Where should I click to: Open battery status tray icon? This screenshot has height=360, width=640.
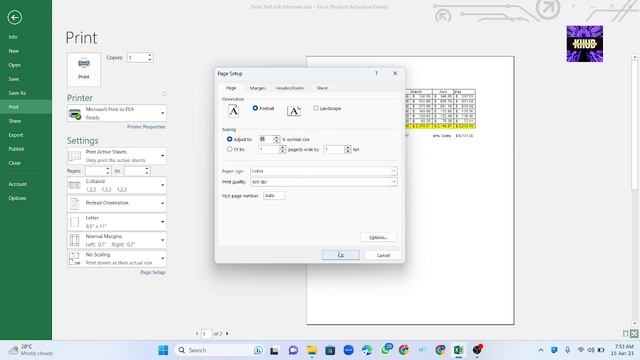601,350
